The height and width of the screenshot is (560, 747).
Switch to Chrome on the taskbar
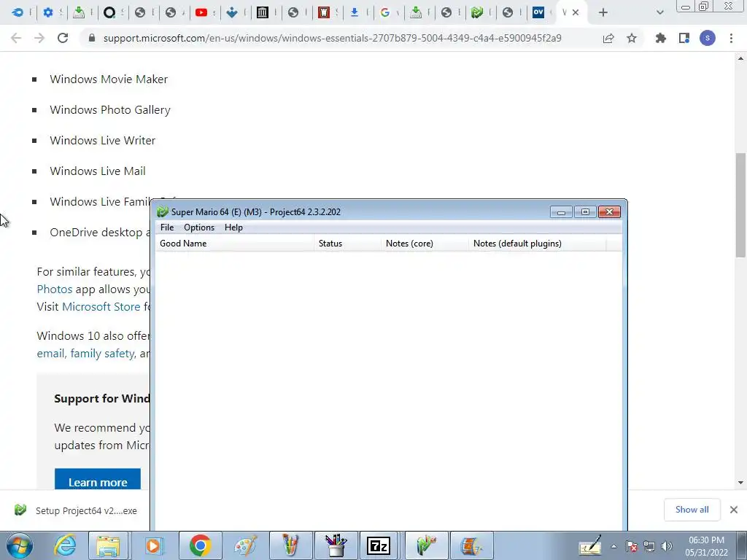tap(200, 545)
